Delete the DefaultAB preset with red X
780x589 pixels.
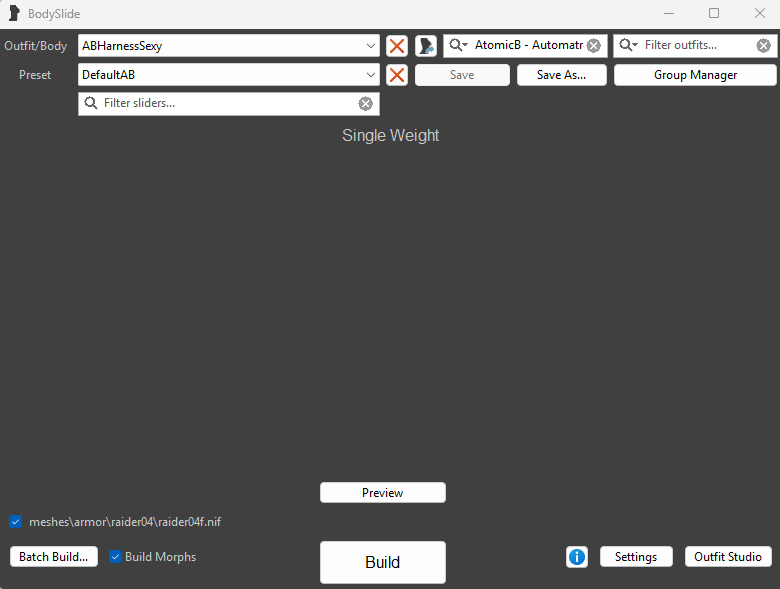396,75
